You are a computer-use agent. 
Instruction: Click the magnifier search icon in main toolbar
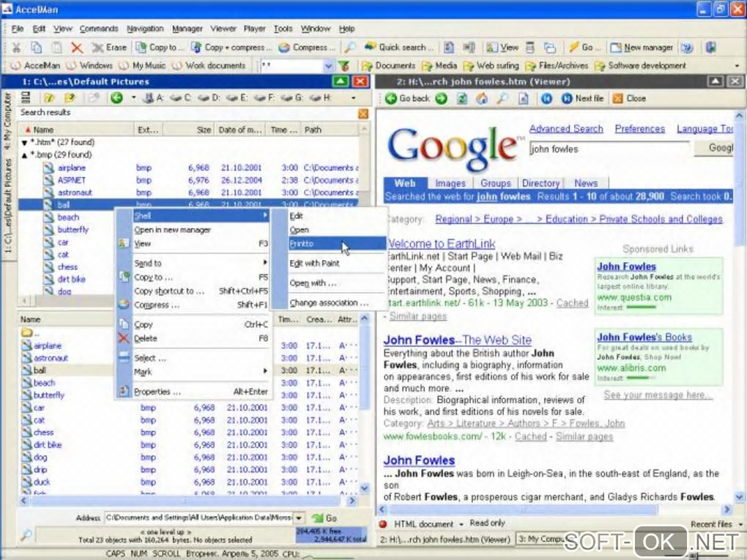coord(349,47)
